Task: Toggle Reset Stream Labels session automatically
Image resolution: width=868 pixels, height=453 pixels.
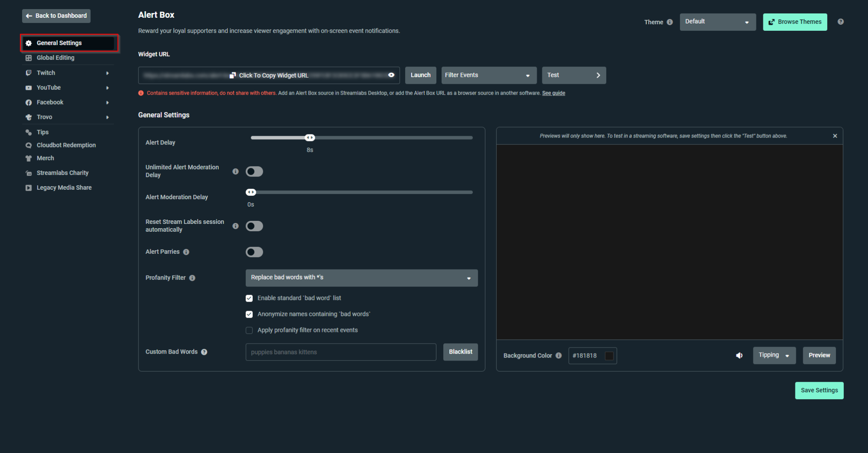Action: coord(254,226)
